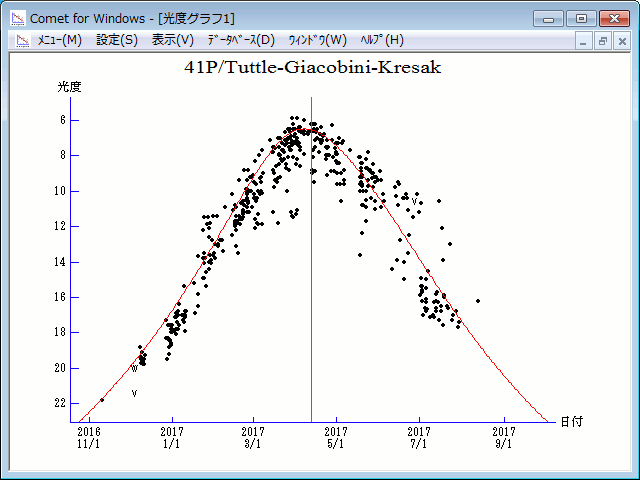Viewport: 640px width, 480px height.
Task: Click the magnitude 6 axis label
Action: click(x=62, y=120)
